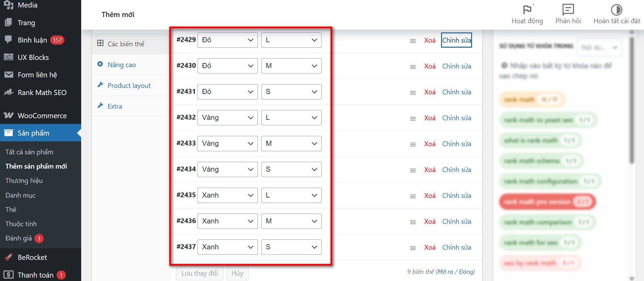Open Vàng color dropdown for variation #2432
This screenshot has height=281, width=644.
(x=228, y=118)
